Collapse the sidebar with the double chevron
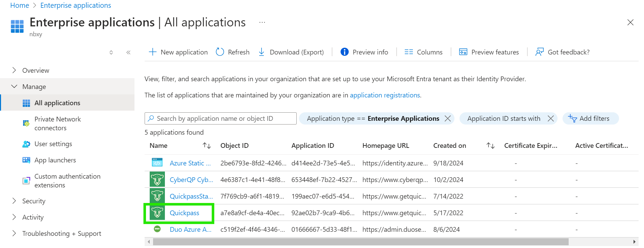 pos(128,52)
